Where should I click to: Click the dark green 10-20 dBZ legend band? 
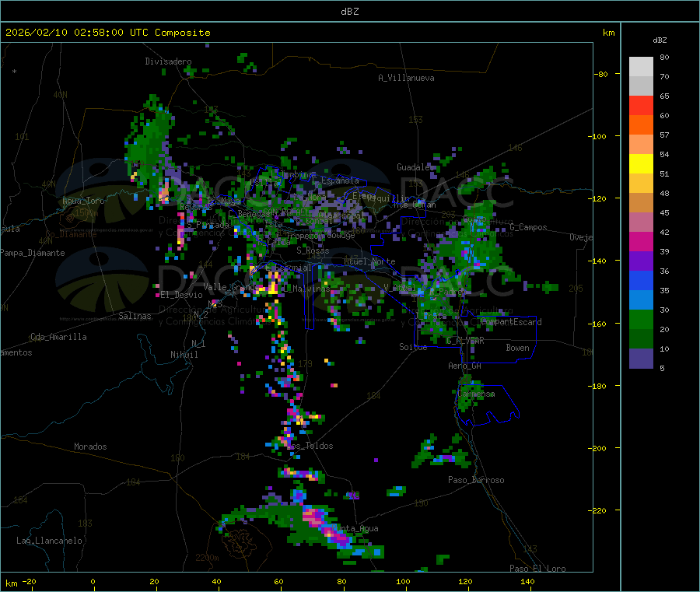pyautogui.click(x=641, y=339)
